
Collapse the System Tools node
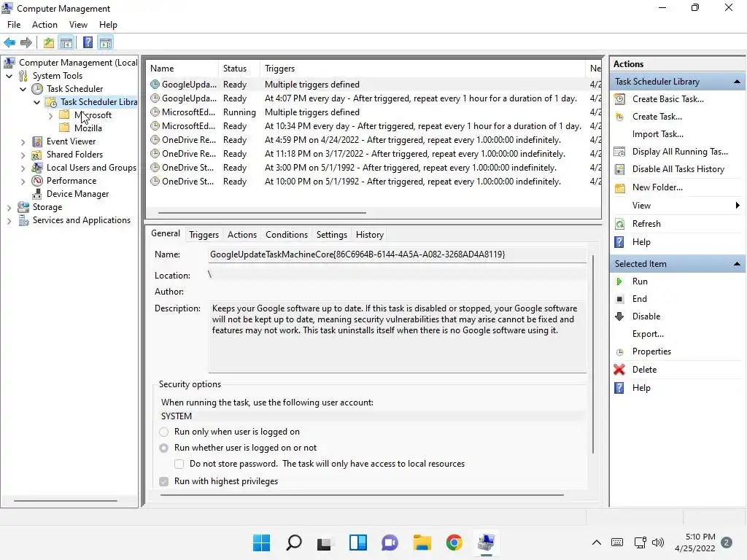coord(9,76)
